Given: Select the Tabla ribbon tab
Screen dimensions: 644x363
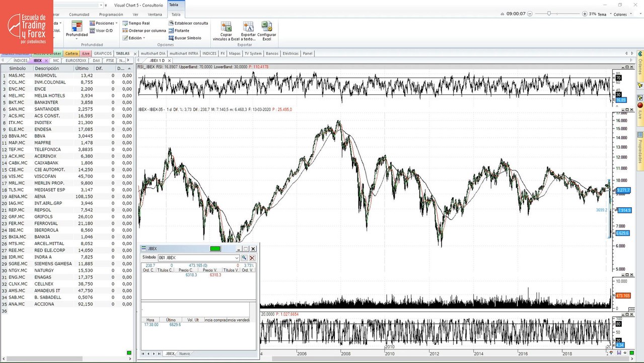Looking at the screenshot, I should pos(176,15).
